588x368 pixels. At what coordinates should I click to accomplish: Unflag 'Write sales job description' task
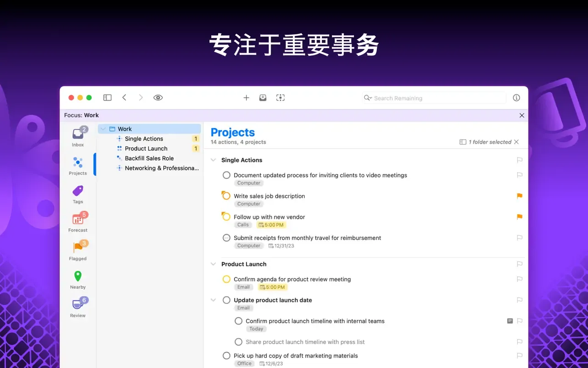click(519, 196)
